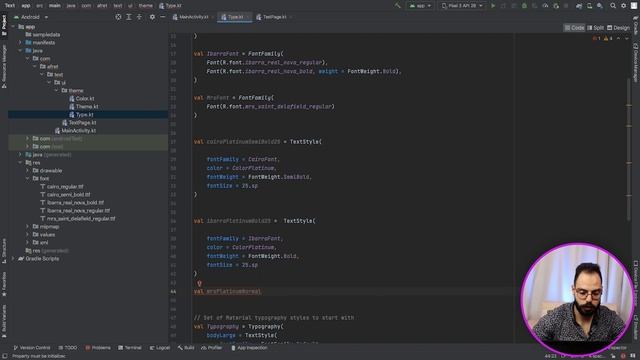Open Project panel options gear
The image size is (640, 360).
pos(152,17)
